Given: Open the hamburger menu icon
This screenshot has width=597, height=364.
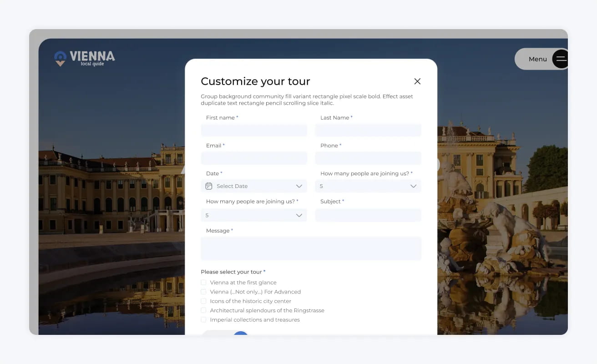Looking at the screenshot, I should point(561,59).
